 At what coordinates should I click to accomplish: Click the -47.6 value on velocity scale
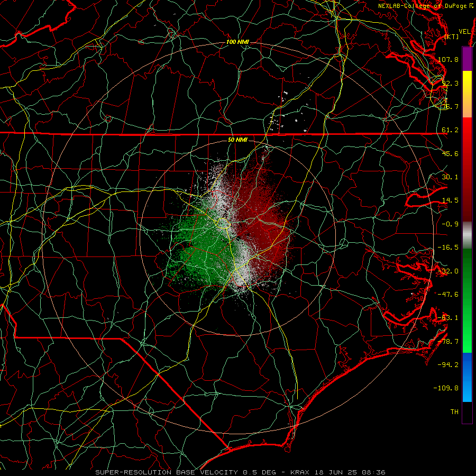448,295
